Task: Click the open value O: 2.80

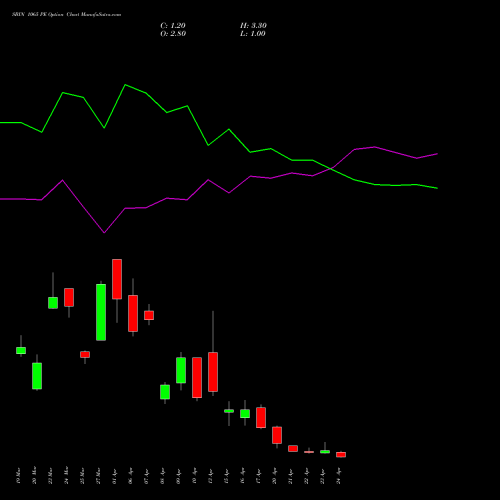Action: tap(173, 34)
